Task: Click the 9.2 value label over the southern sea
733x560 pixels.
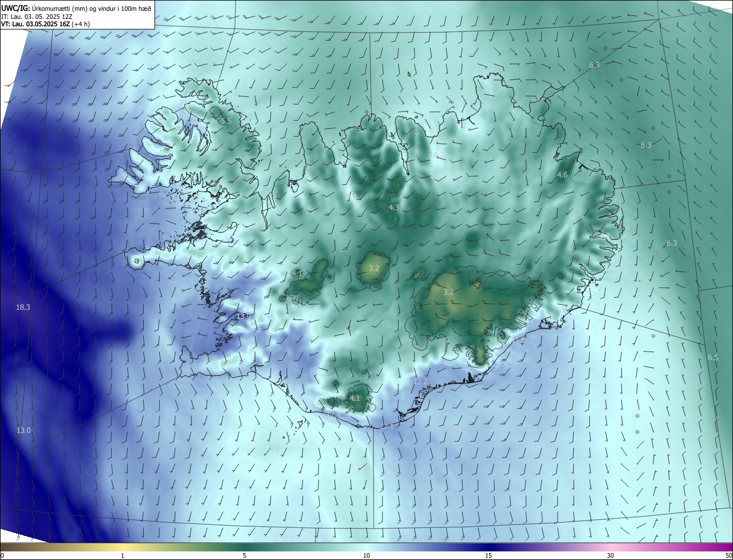Action: coord(274,448)
